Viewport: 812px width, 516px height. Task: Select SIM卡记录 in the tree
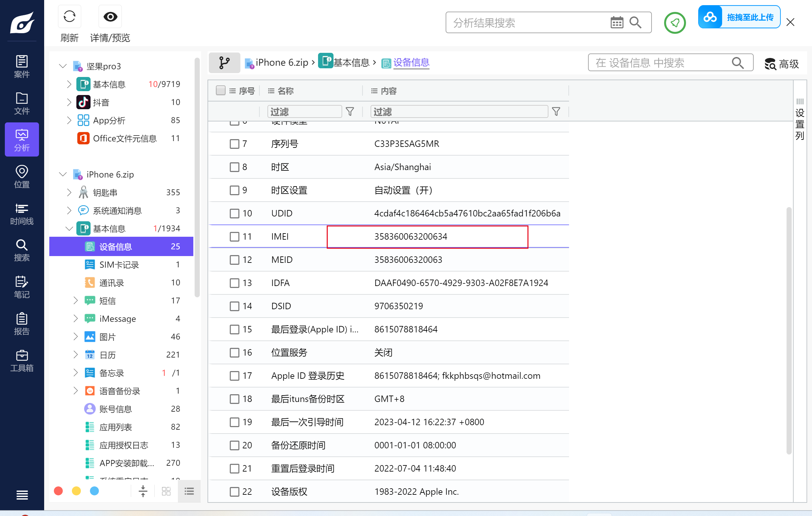click(x=121, y=264)
